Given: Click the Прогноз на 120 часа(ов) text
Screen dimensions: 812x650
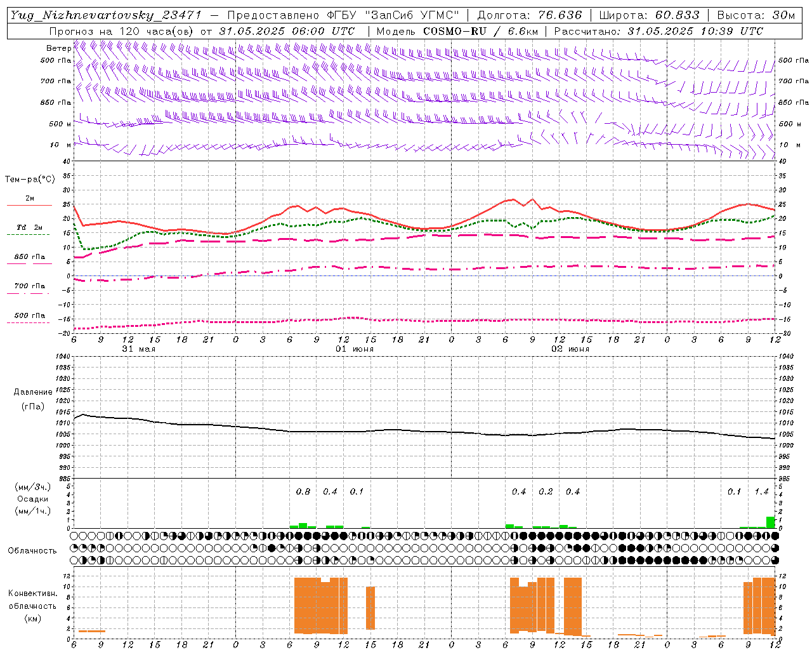Looking at the screenshot, I should tap(121, 31).
